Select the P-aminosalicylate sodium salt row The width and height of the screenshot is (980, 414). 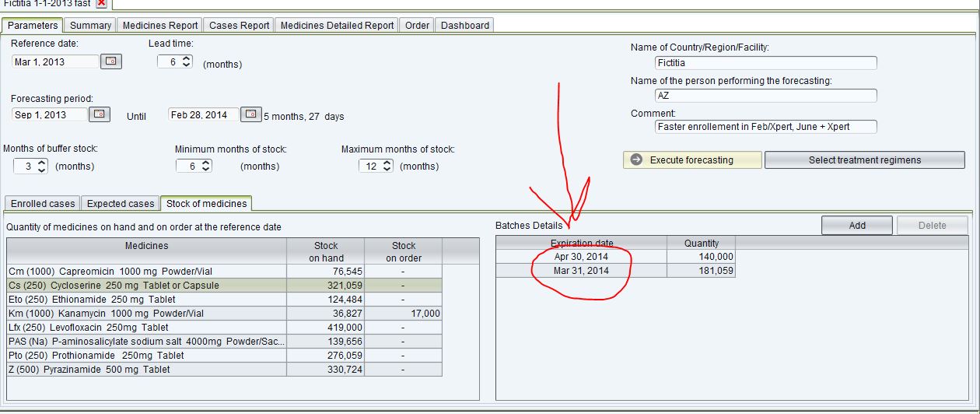point(225,341)
